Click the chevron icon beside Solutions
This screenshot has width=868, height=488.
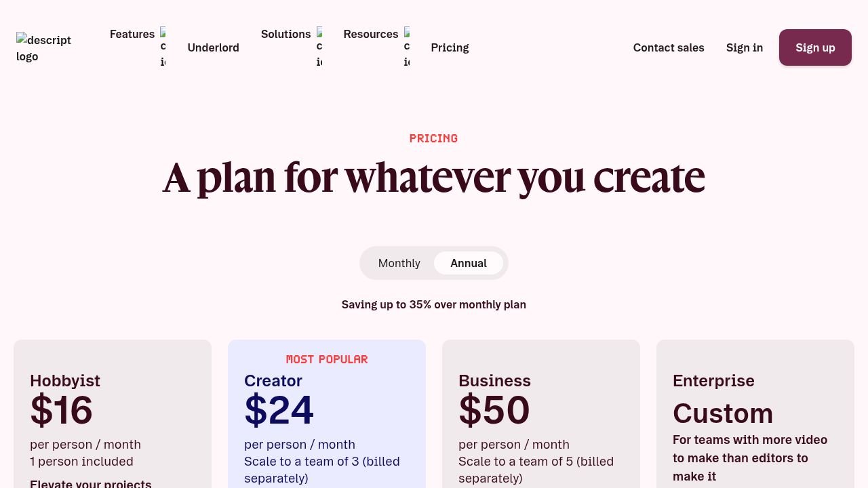tap(319, 47)
